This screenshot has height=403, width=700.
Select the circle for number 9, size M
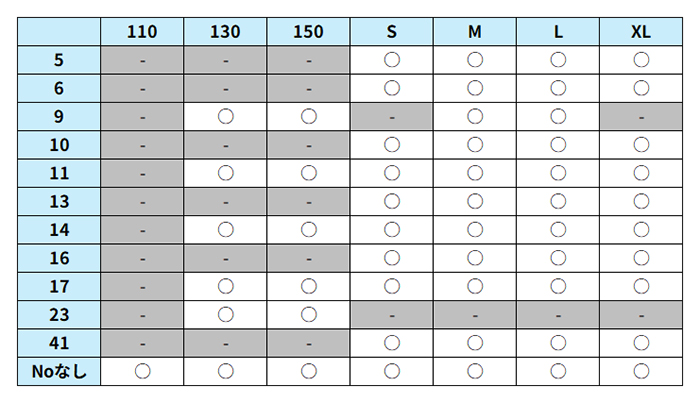475,117
